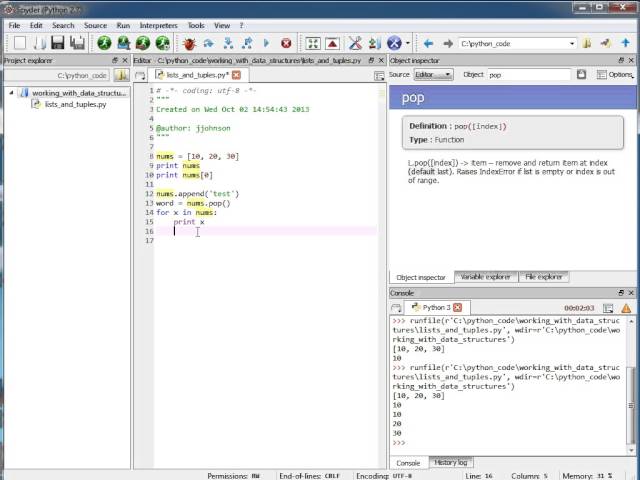Image resolution: width=640 pixels, height=480 pixels.
Task: Click the set working directory icon
Action: pos(606,43)
